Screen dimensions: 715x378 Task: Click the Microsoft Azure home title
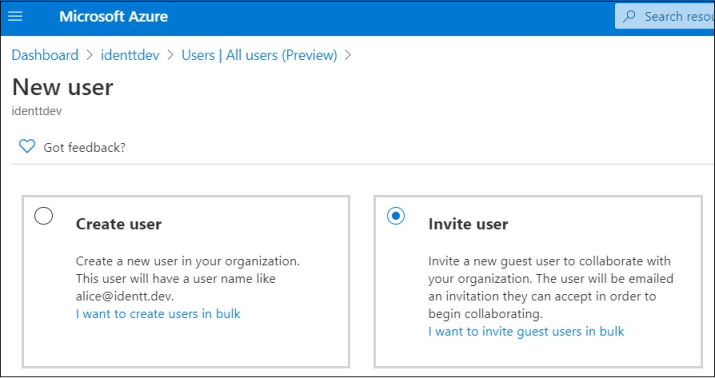click(x=114, y=17)
